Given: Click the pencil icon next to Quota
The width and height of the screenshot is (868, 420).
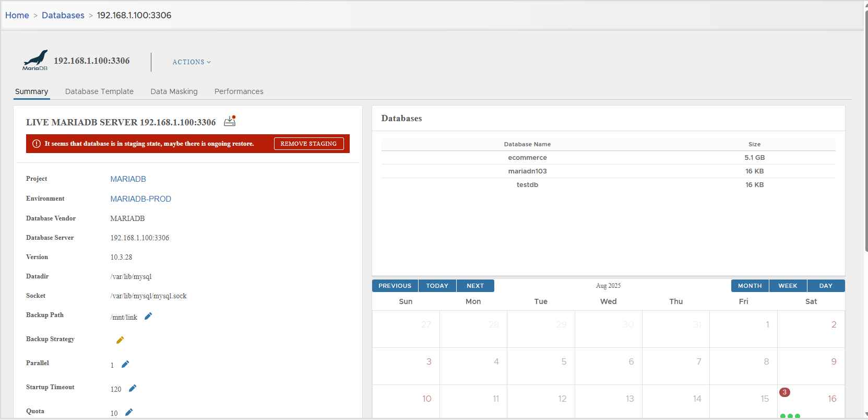Looking at the screenshot, I should [x=129, y=412].
